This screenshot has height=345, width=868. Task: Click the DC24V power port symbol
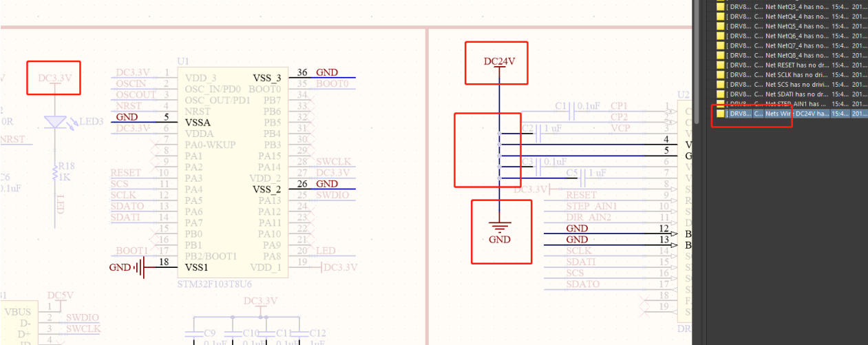(x=499, y=62)
